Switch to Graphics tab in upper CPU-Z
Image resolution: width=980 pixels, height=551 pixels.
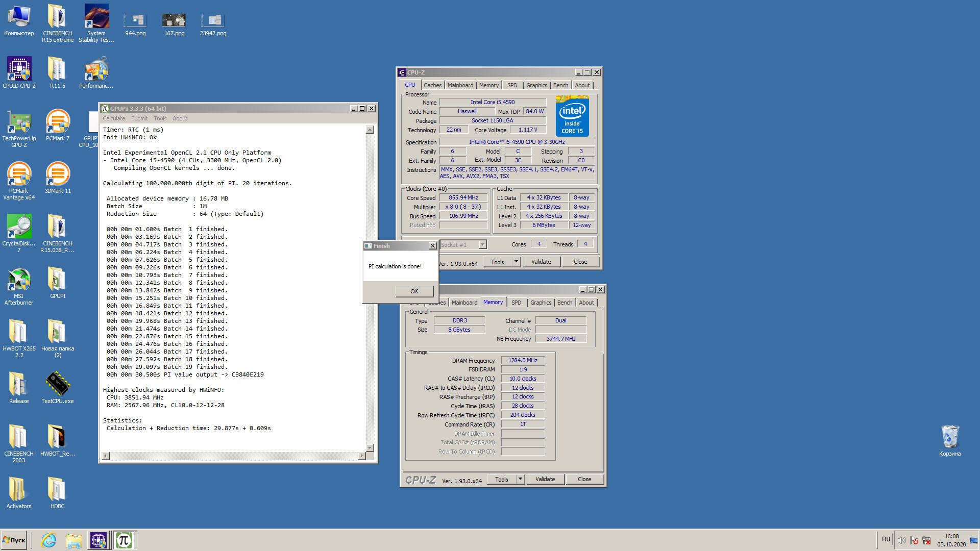coord(537,85)
